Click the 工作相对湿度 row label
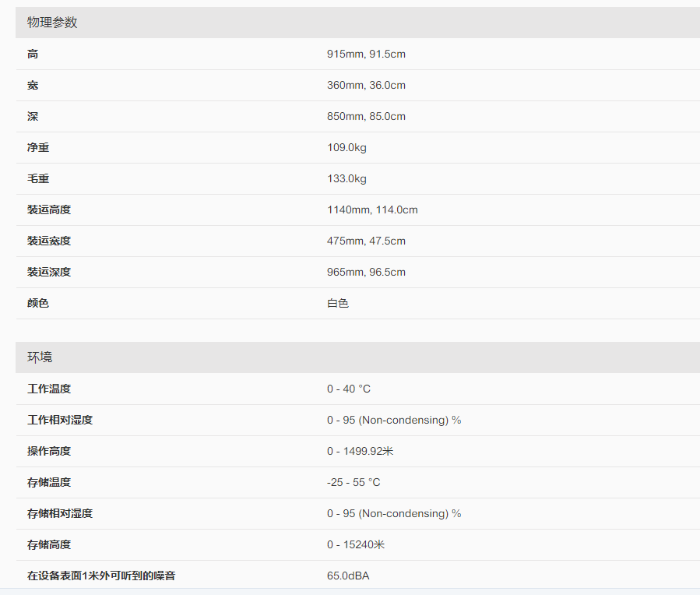 pos(60,421)
